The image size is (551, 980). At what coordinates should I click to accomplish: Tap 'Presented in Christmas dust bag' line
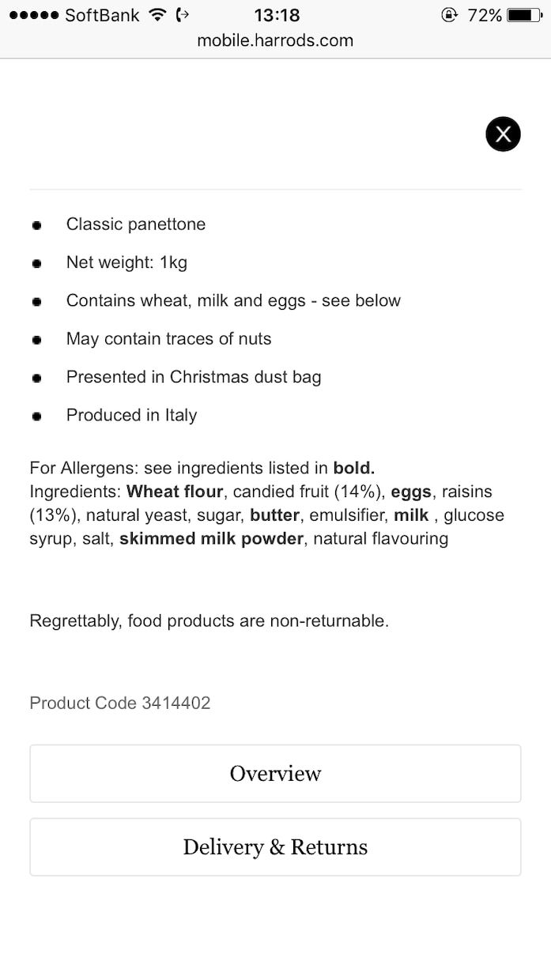pyautogui.click(x=194, y=377)
